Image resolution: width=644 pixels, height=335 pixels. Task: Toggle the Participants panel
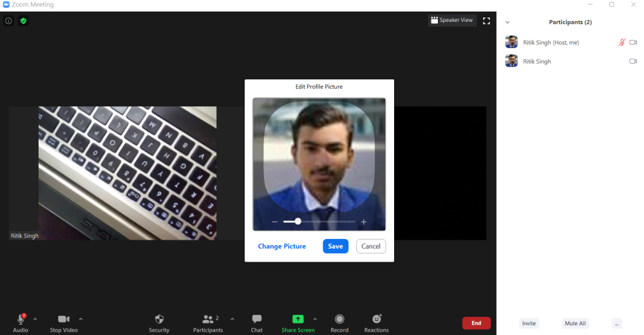coord(208,323)
